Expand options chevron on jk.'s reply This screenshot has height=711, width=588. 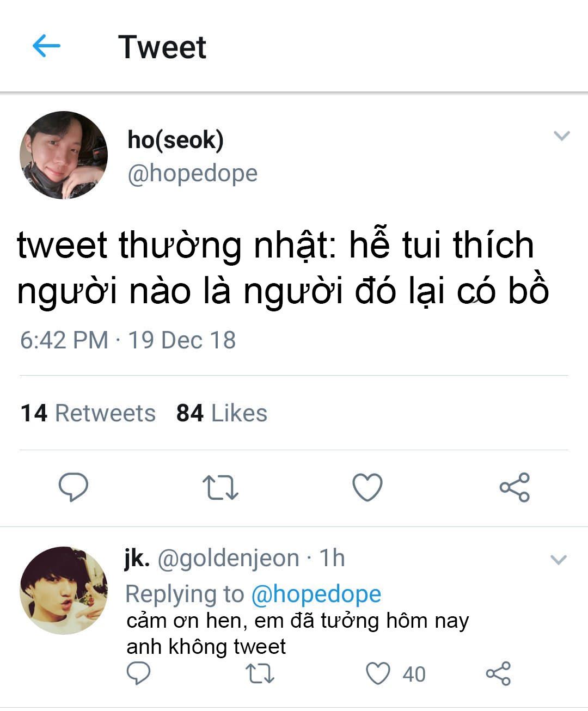559,560
